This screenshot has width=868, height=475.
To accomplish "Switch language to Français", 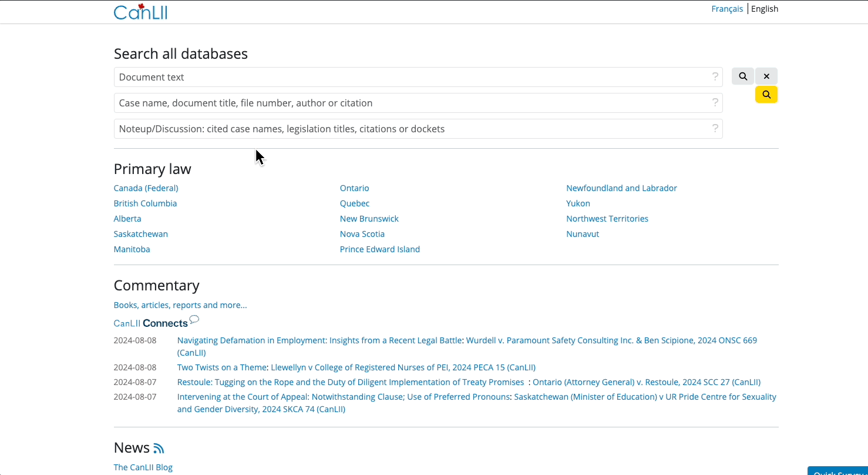I will 727,9.
